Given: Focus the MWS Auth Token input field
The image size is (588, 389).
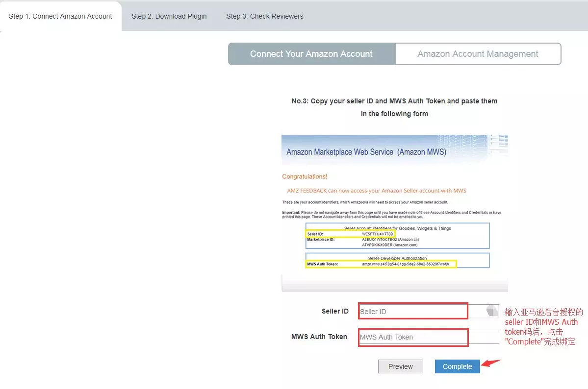Looking at the screenshot, I should 429,337.
